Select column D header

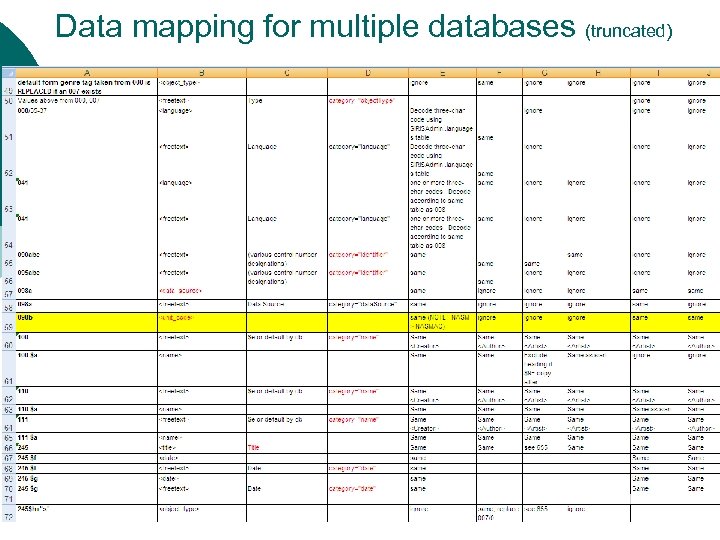coord(368,73)
